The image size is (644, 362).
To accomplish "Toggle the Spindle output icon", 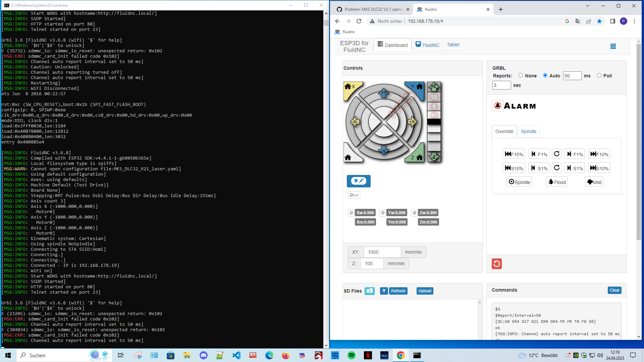I will (x=519, y=181).
